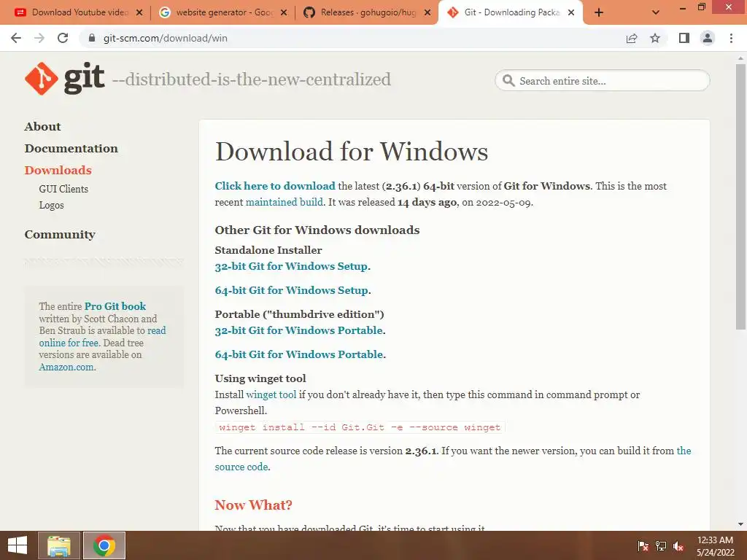The image size is (747, 560).
Task: Click the 'Using winget tool' heading
Action: pyautogui.click(x=260, y=379)
